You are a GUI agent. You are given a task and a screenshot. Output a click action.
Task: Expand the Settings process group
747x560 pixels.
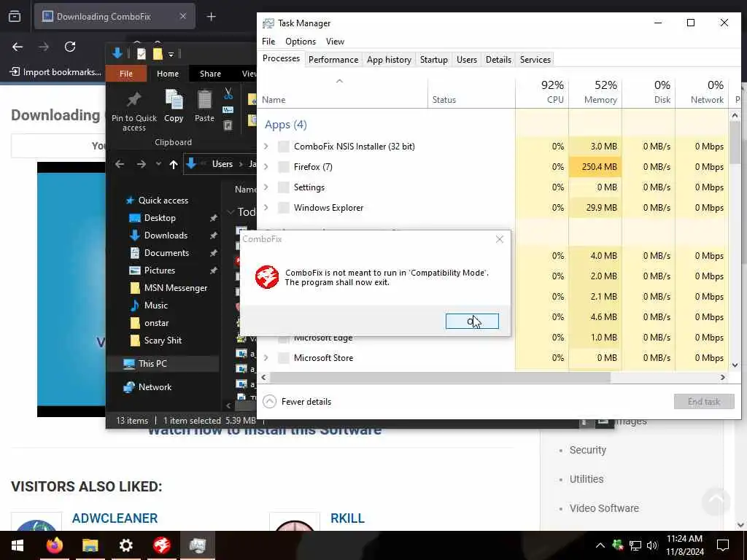click(x=266, y=187)
